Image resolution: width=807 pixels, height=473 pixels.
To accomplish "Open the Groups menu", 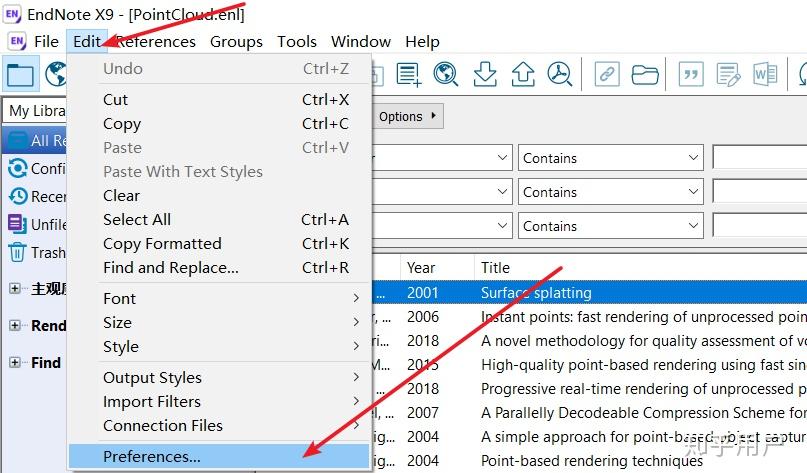I will [x=236, y=41].
